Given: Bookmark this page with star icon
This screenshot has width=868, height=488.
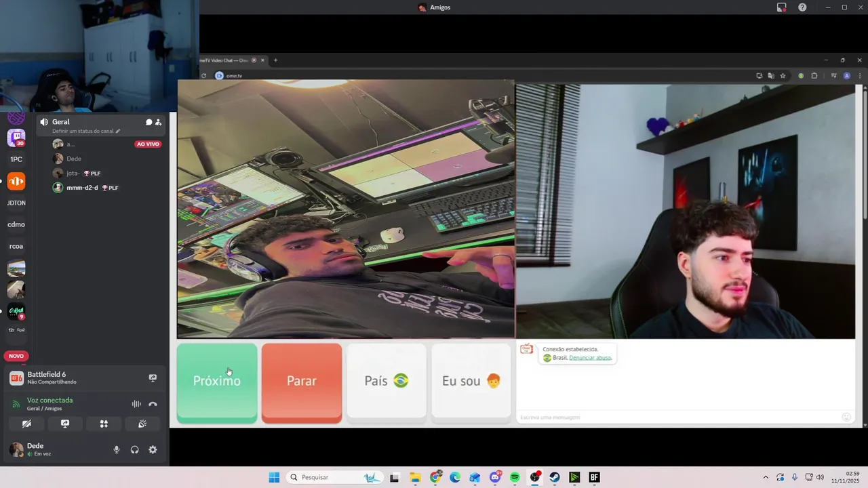Looking at the screenshot, I should 783,76.
